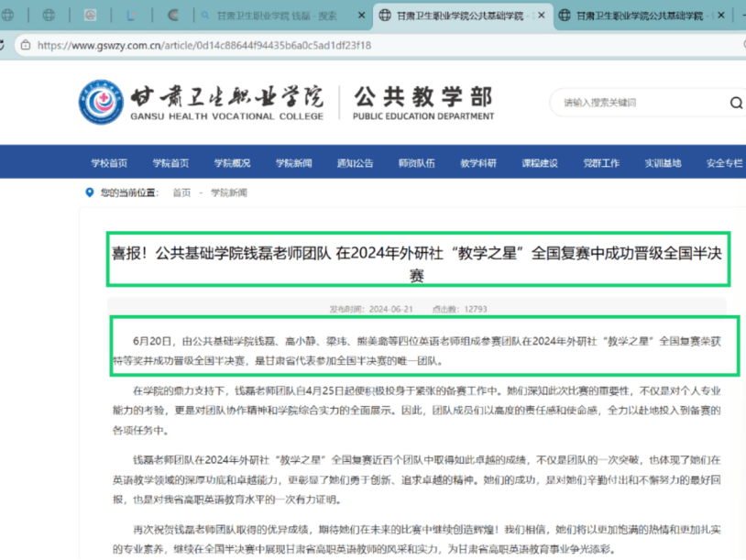Select 课程建设 in navigation bar
Viewport: 746px width, 560px height.
click(x=540, y=163)
